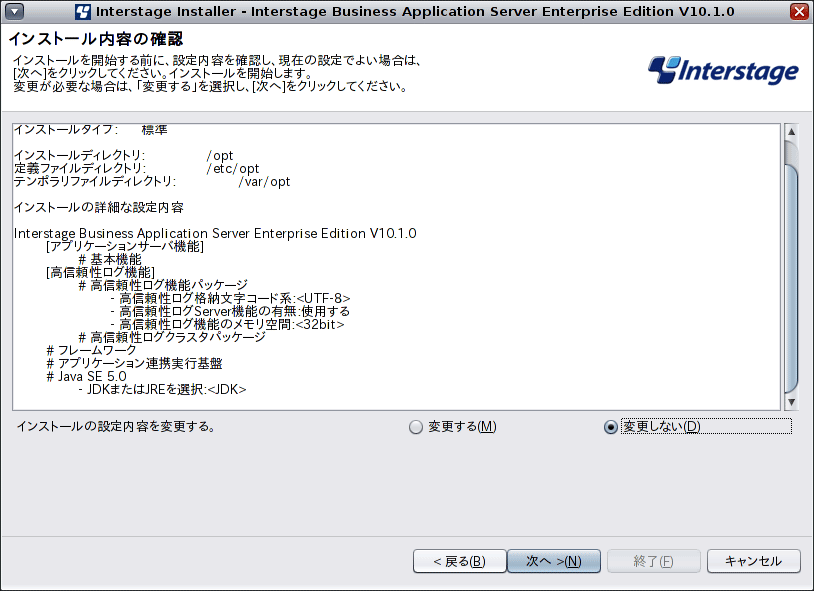
Task: Click the scrollbar up arrow
Action: coord(791,131)
